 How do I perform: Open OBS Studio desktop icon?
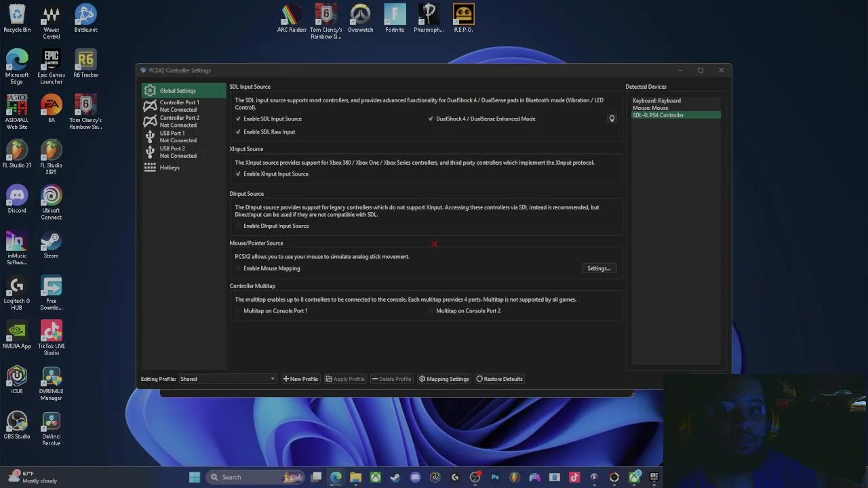pos(17,426)
